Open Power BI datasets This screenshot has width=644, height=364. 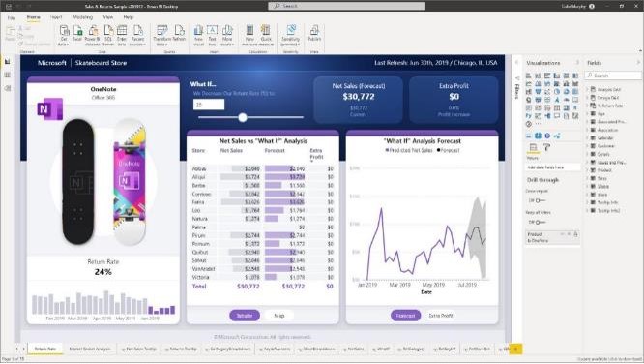(93, 36)
